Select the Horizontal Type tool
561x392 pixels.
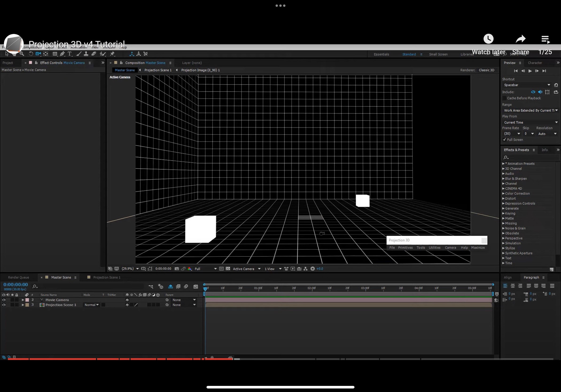click(70, 54)
